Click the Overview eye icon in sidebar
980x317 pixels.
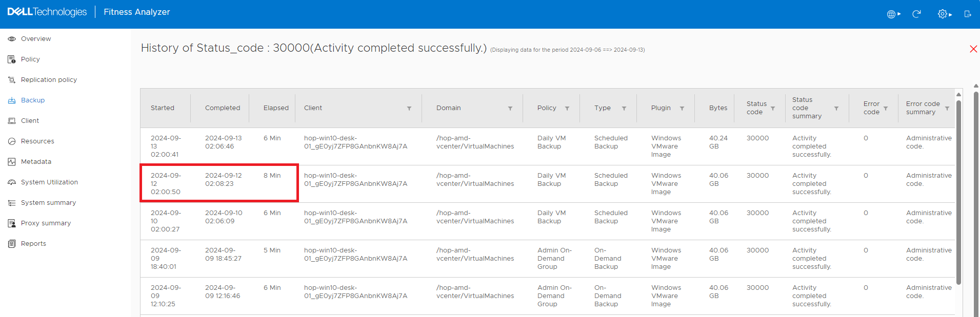click(x=12, y=39)
